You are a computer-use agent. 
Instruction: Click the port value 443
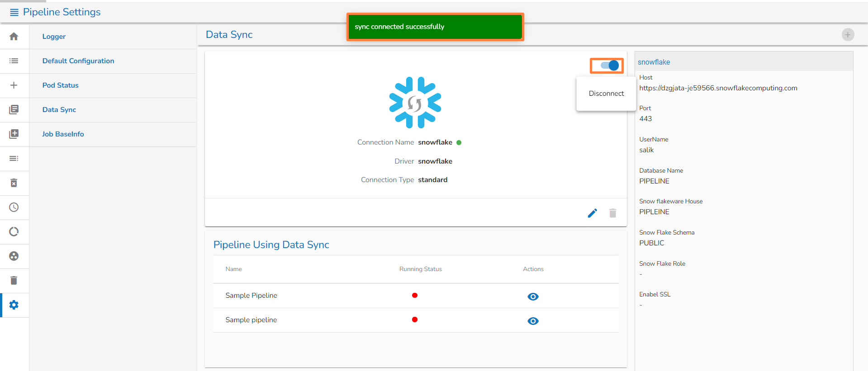point(645,119)
